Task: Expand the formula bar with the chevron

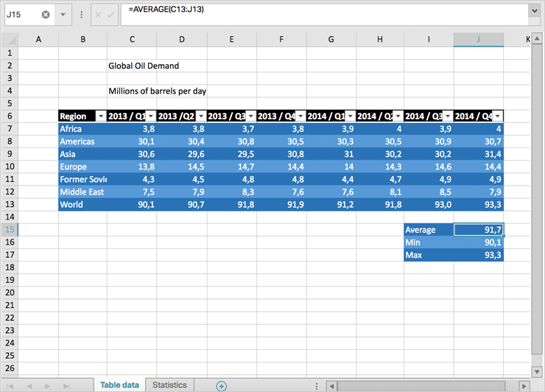Action: tap(534, 11)
